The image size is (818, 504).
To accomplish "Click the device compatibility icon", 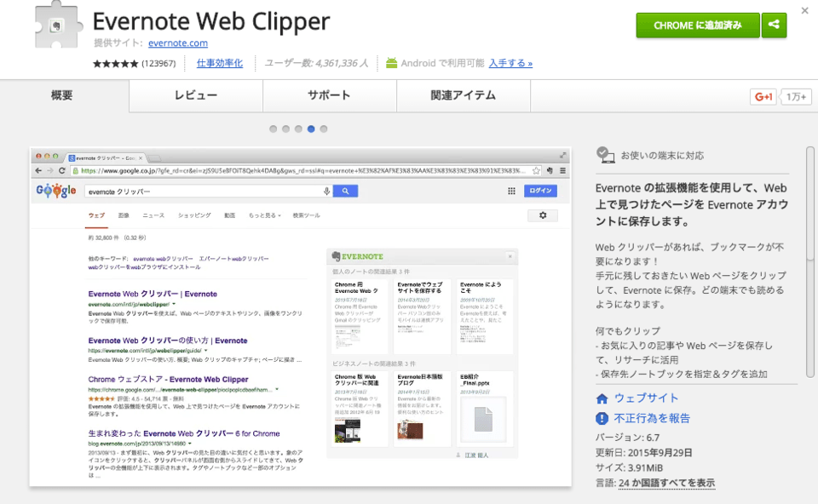I will pos(605,155).
